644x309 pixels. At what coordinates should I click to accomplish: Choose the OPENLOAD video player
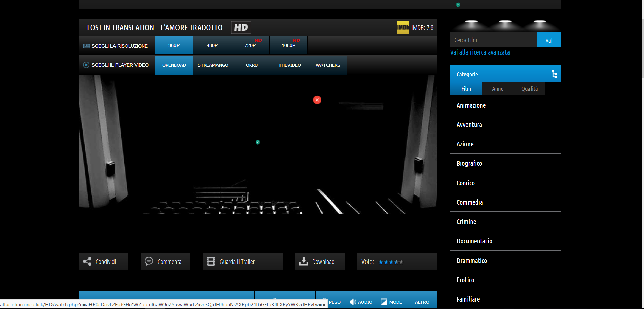point(174,65)
